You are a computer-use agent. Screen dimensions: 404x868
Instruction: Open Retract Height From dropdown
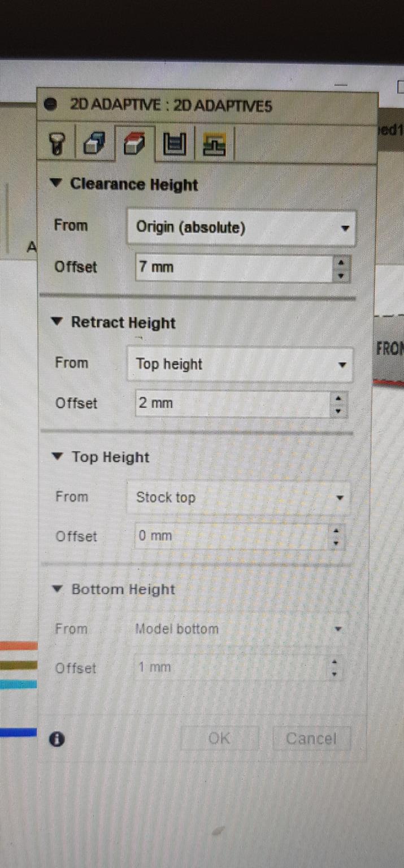[239, 364]
